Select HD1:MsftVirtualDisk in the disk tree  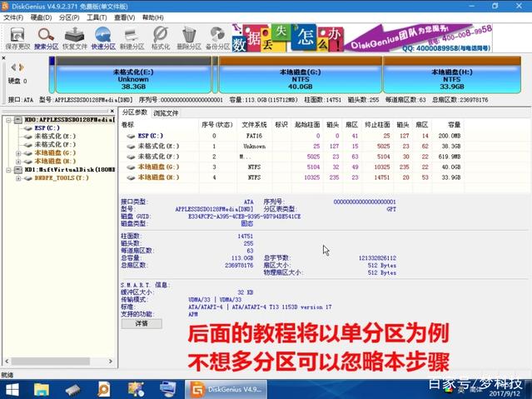pos(70,169)
